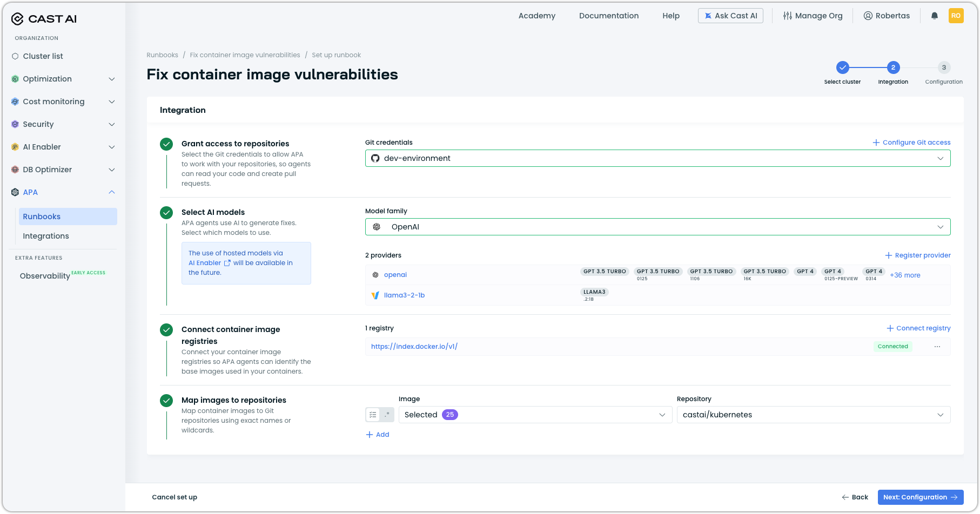Go to Academy
Image resolution: width=980 pixels, height=514 pixels.
coord(537,16)
